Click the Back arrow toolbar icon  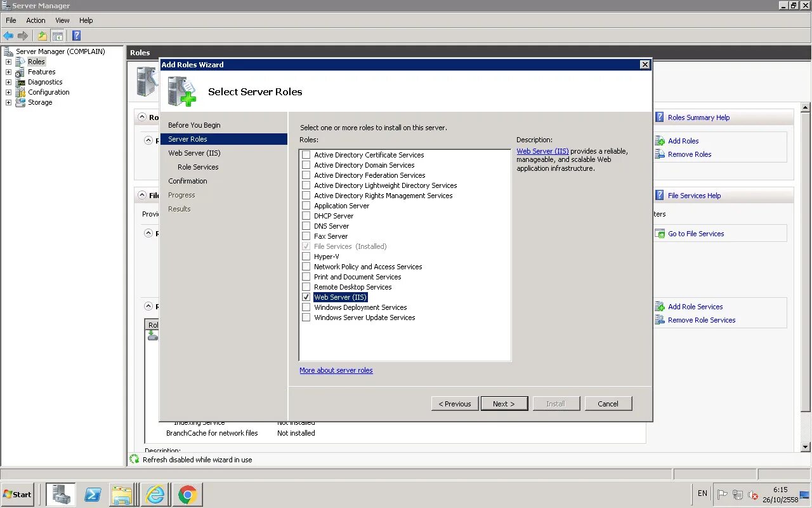[x=8, y=36]
